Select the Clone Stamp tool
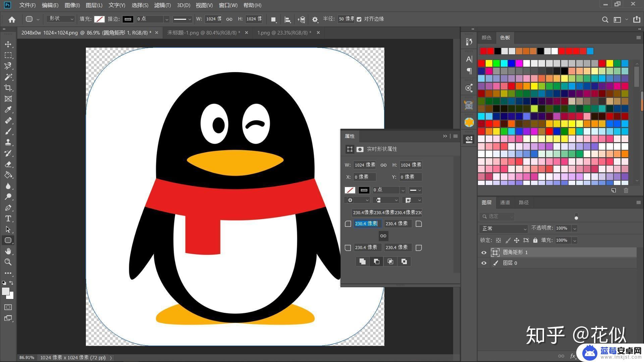 click(x=8, y=142)
